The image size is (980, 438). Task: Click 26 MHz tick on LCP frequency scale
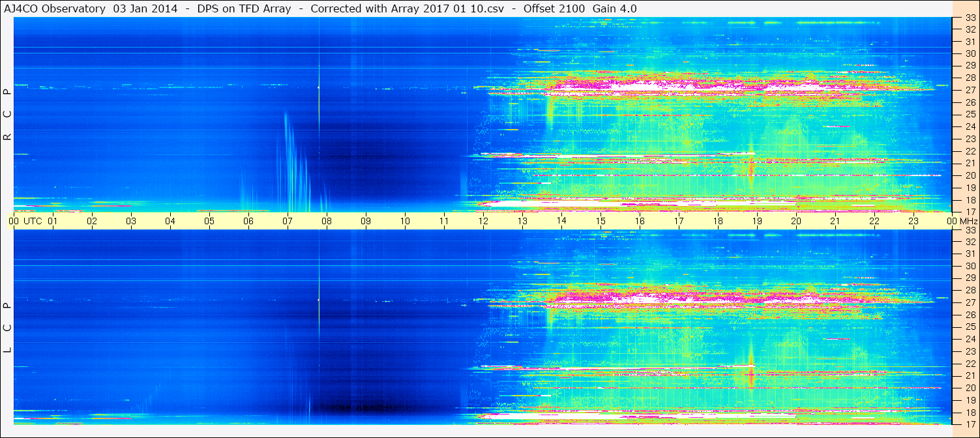pyautogui.click(x=970, y=315)
